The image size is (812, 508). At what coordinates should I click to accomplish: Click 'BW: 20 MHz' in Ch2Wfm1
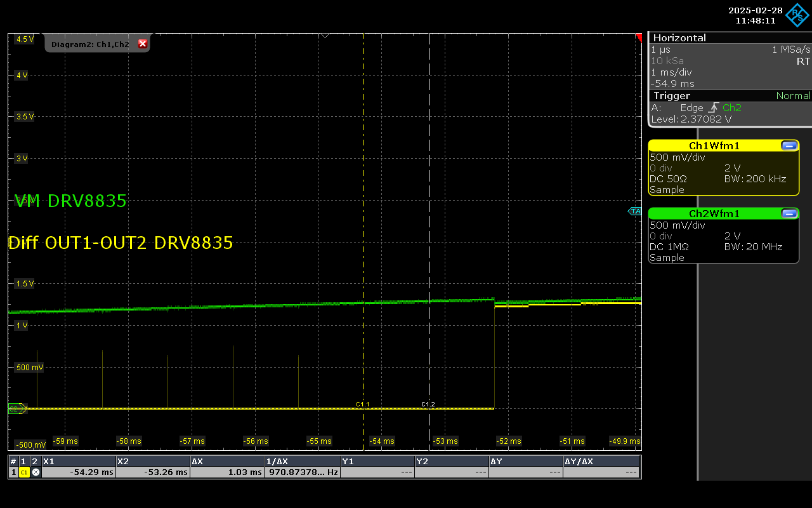(x=754, y=247)
